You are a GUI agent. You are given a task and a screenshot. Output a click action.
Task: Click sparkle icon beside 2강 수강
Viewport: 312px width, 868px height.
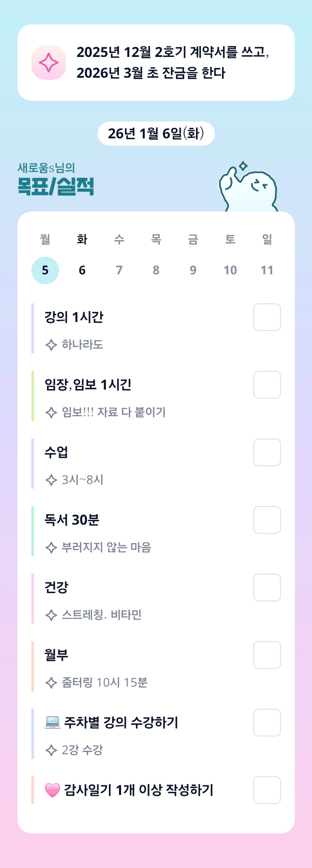51,750
